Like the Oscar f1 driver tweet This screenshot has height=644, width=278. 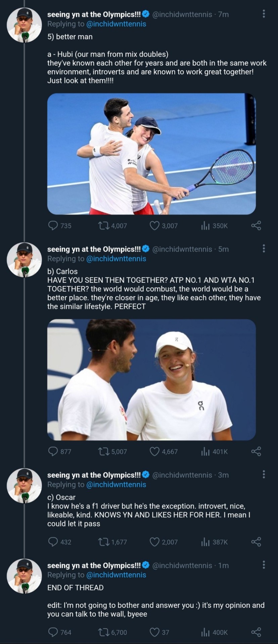click(154, 542)
